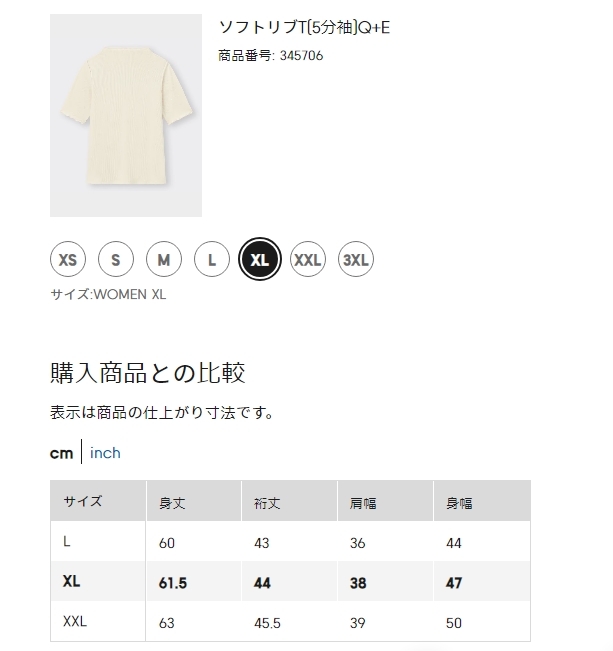The image size is (613, 651).
Task: Click the product title ソフトリブT(5分袖)Q+E
Action: 304,27
